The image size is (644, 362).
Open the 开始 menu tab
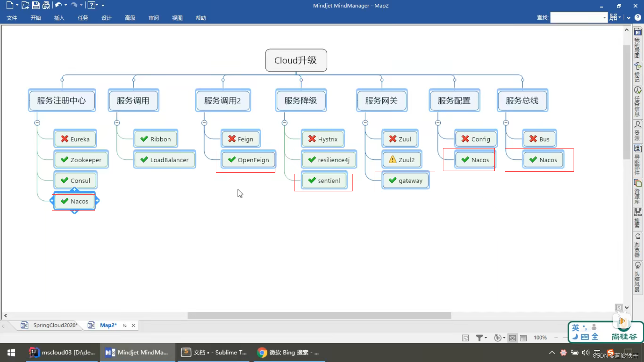coord(35,18)
